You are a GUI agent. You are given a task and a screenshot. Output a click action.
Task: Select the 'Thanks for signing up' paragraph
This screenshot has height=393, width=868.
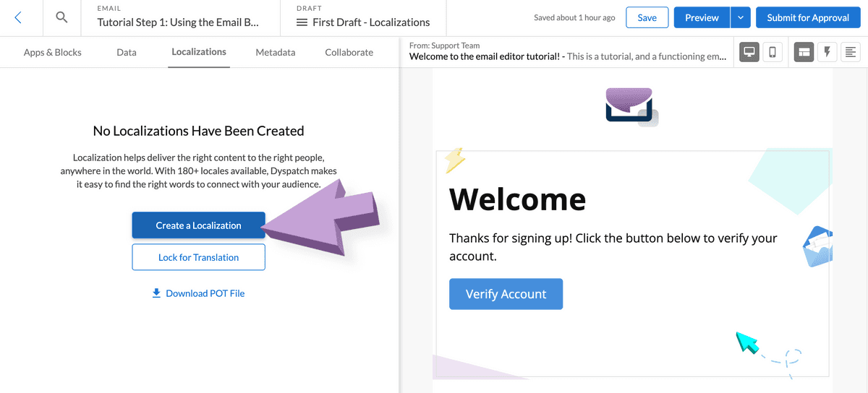613,246
